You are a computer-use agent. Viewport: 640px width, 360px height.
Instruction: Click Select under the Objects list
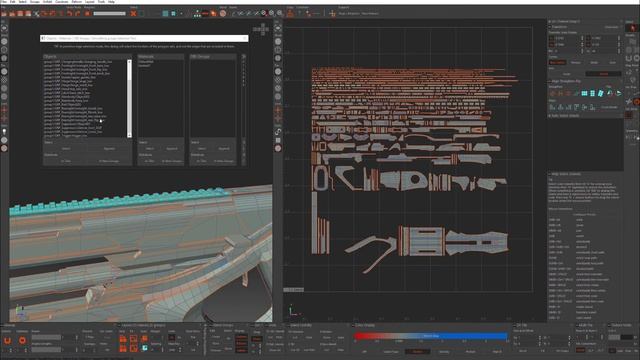(66, 149)
